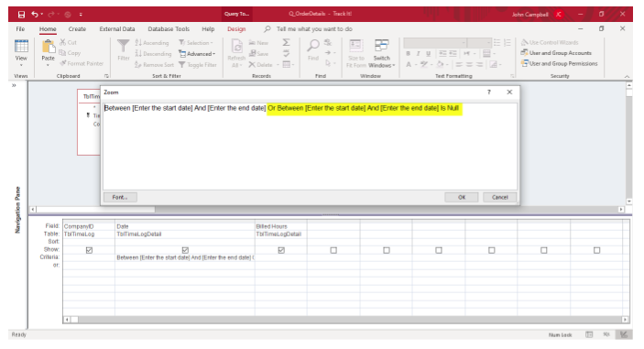The image size is (644, 349).
Task: Expand the Navigation Pane chevron
Action: (14, 85)
